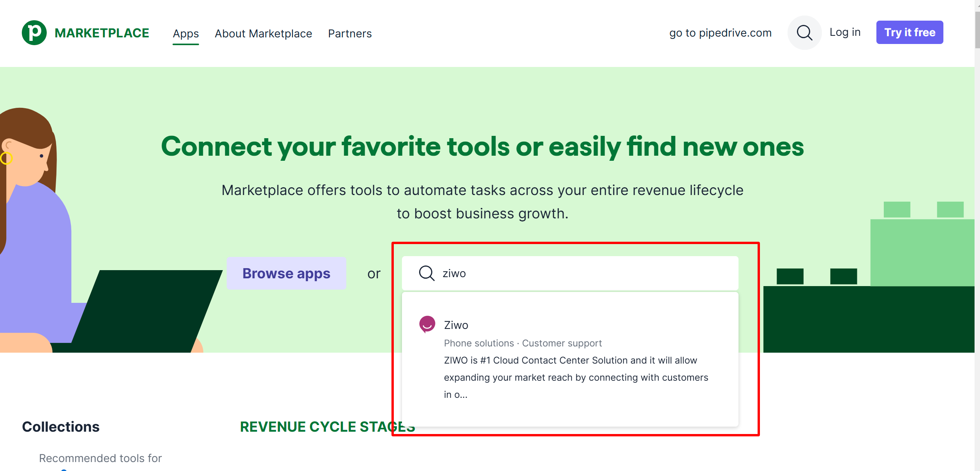Click the ZIWO Cloud Contact Center description
The image size is (980, 471).
point(576,377)
